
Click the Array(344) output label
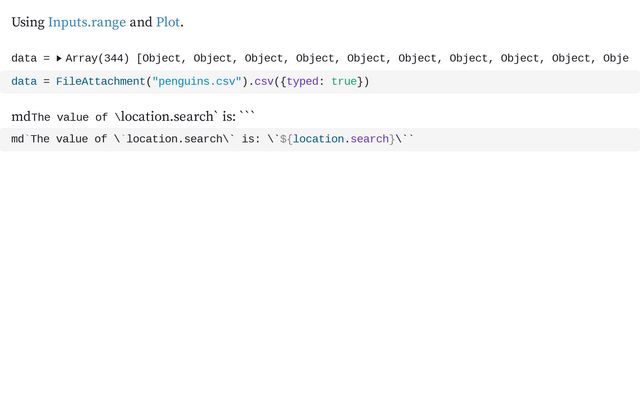click(97, 58)
